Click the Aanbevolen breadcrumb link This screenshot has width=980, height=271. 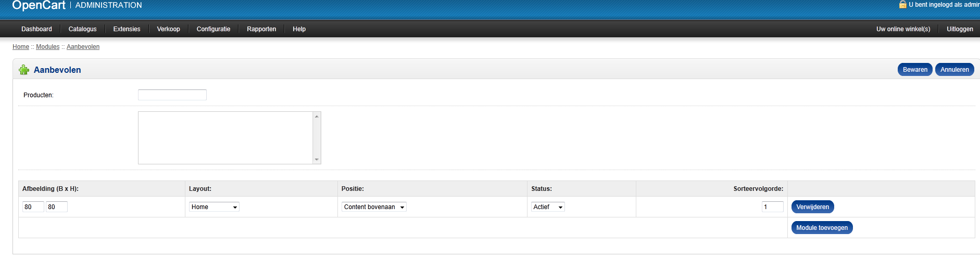point(83,47)
